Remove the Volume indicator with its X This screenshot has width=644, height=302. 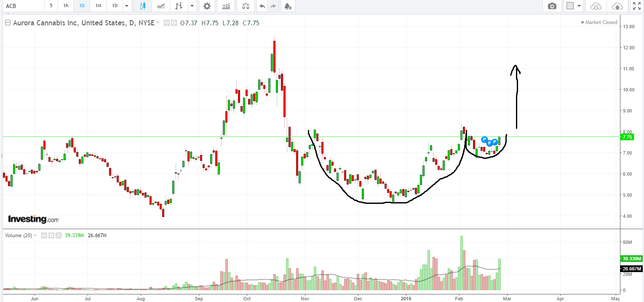(x=58, y=235)
